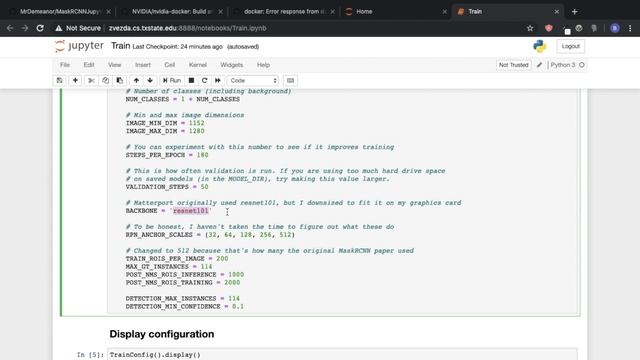Open the Help menu

[263, 65]
